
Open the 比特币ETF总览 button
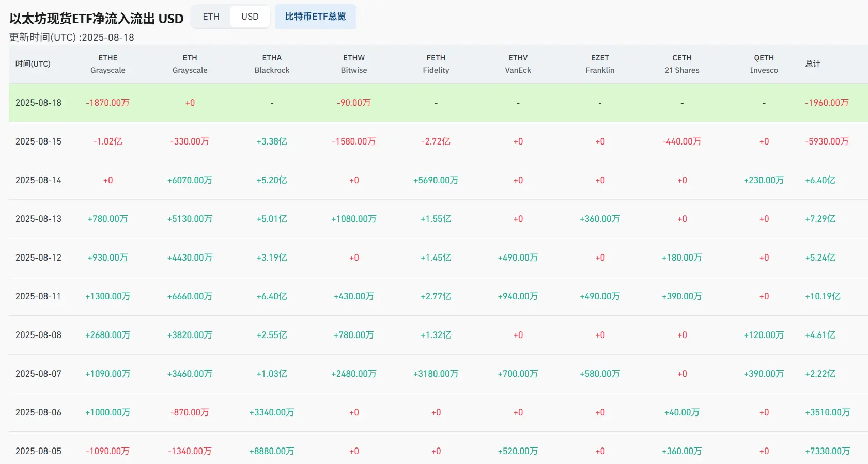pos(316,17)
